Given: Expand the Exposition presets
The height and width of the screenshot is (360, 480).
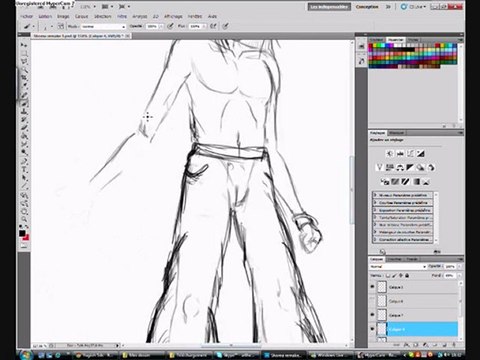Looking at the screenshot, I should [x=375, y=210].
